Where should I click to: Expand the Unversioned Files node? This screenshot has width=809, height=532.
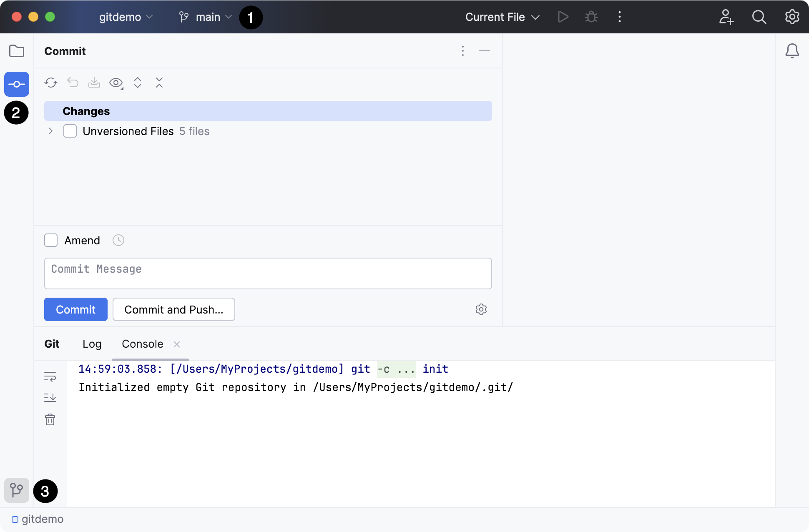(x=50, y=131)
